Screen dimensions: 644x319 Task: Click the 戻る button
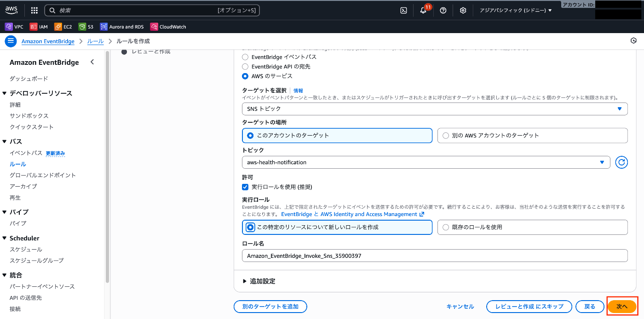[590, 307]
